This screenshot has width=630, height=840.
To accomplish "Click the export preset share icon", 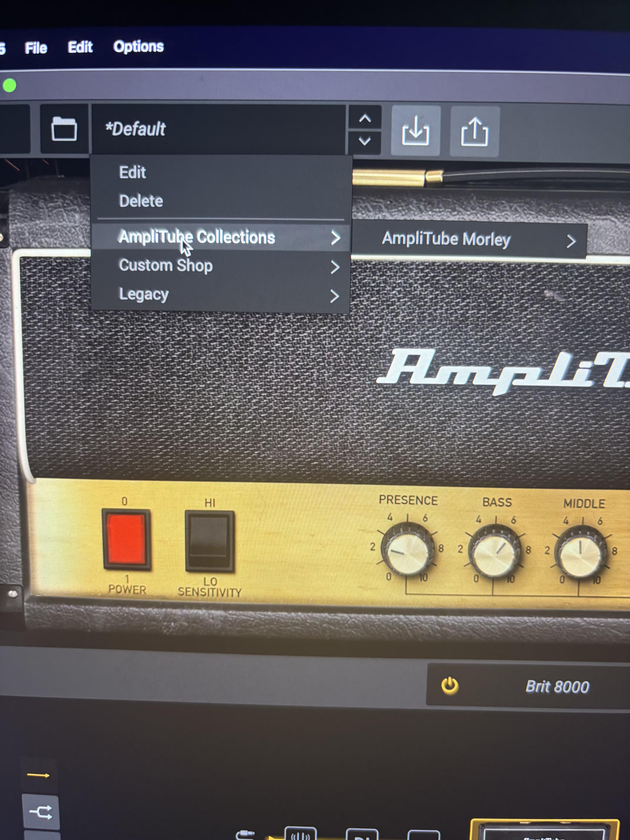I will (475, 132).
